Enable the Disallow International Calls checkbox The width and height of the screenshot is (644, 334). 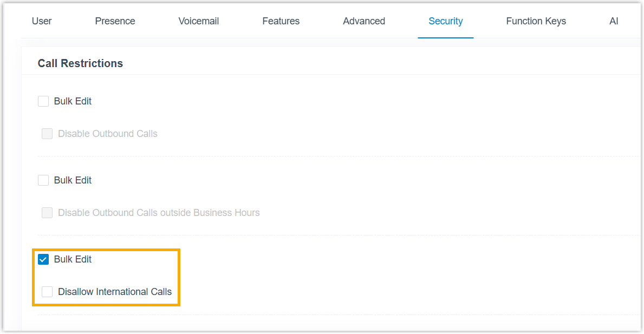tap(48, 292)
